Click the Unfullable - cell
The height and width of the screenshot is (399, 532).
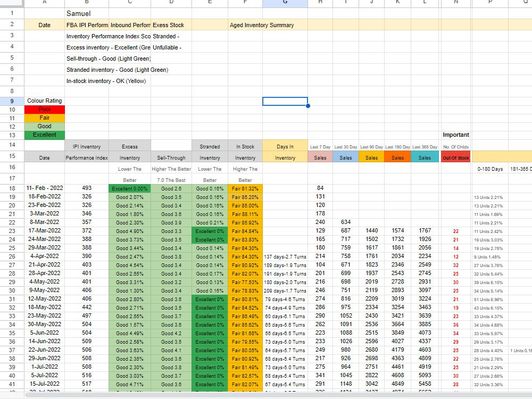(171, 47)
